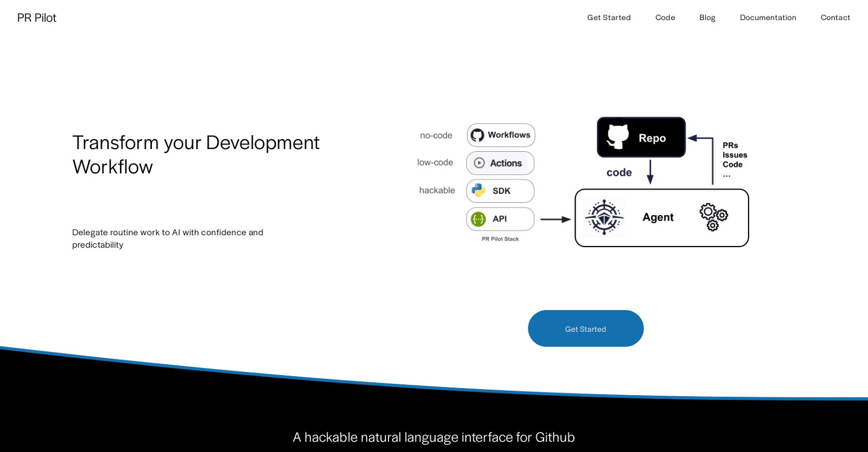This screenshot has height=452, width=868.
Task: Click the green API icon
Action: 478,219
